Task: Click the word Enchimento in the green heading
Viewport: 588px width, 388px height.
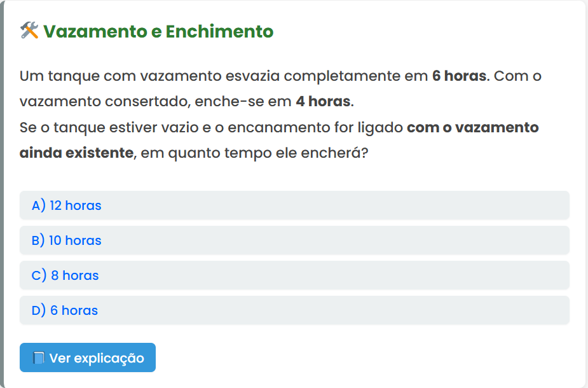Action: point(219,31)
